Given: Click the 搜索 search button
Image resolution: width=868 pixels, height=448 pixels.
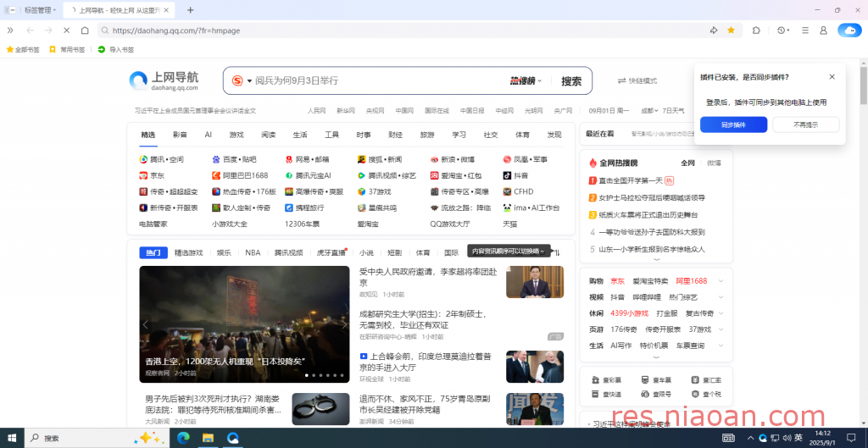Looking at the screenshot, I should click(x=571, y=80).
